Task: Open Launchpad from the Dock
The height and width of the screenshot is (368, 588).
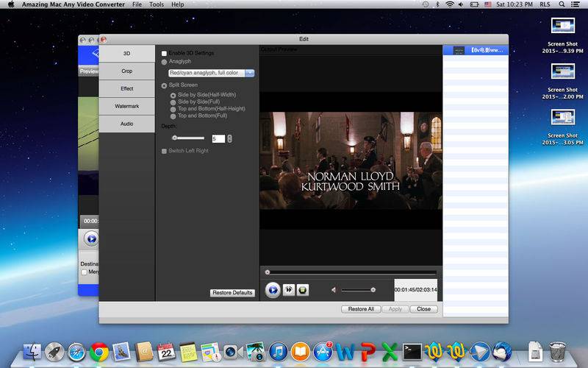Action: [54, 352]
